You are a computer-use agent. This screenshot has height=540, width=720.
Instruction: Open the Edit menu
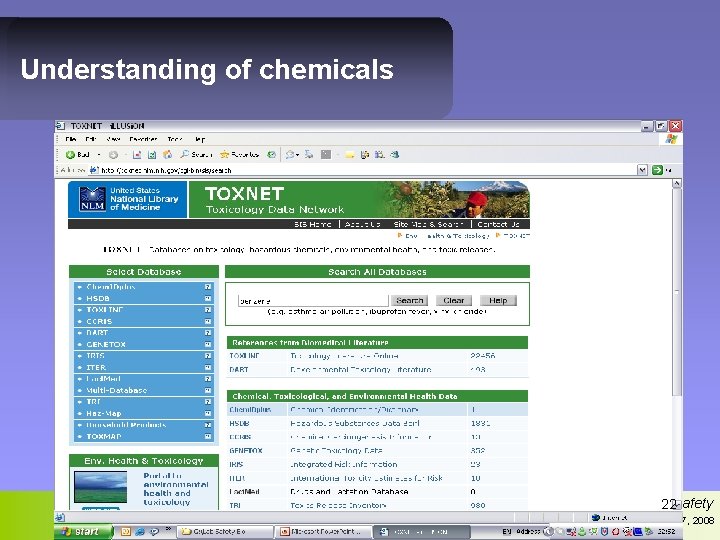[x=90, y=139]
